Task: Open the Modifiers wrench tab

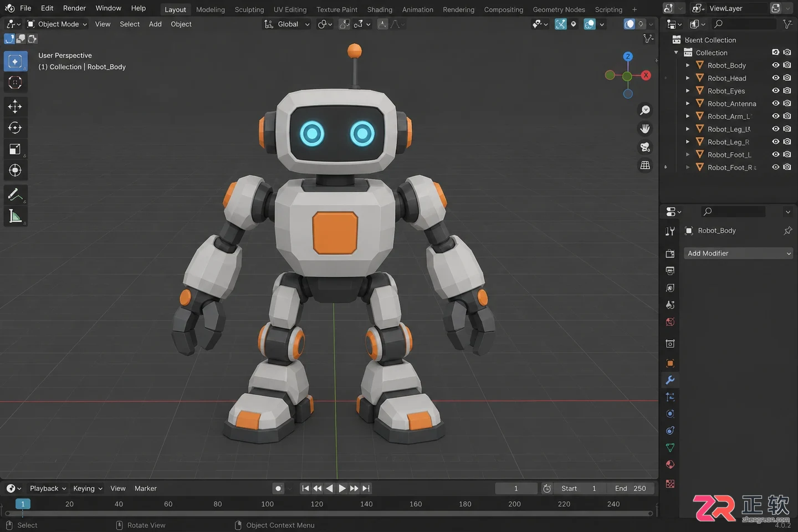Action: point(670,380)
